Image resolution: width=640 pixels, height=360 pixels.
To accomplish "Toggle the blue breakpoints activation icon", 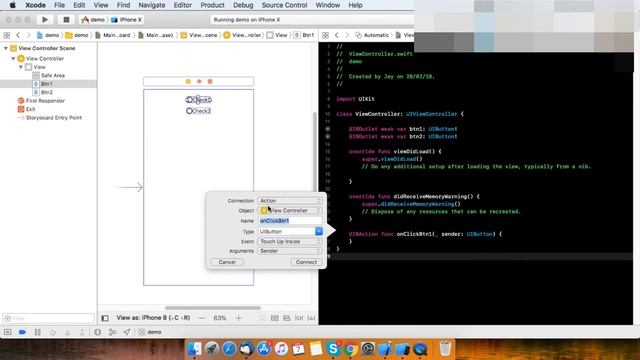I will point(22,332).
